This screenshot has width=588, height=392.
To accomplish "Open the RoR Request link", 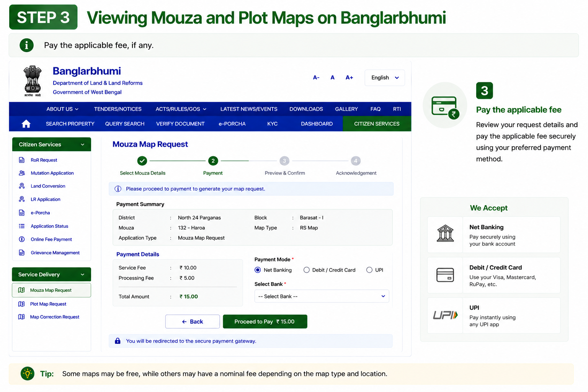I will (44, 160).
